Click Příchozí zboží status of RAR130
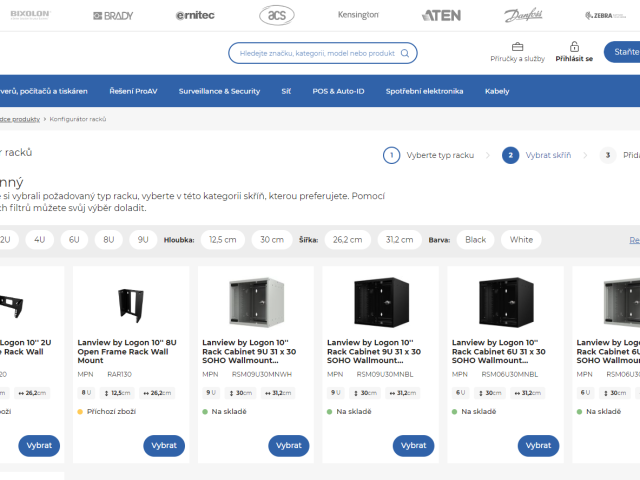Viewport: 640px width, 480px height. (107, 411)
